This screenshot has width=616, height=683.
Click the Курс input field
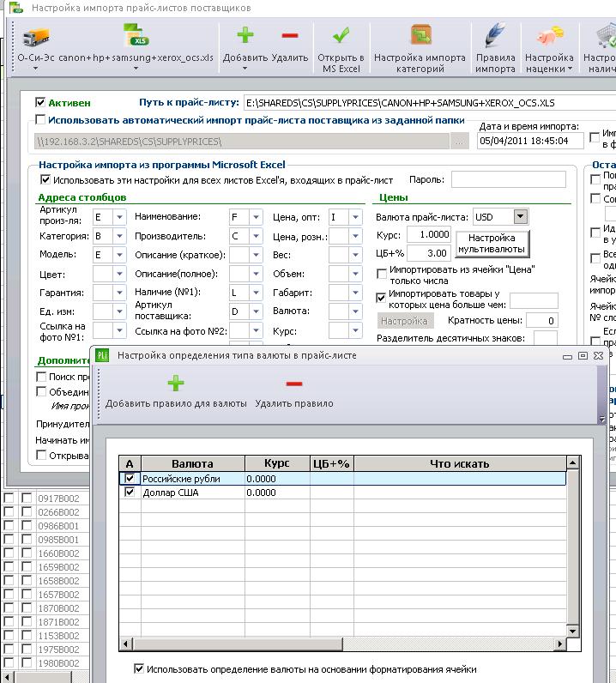click(x=429, y=234)
